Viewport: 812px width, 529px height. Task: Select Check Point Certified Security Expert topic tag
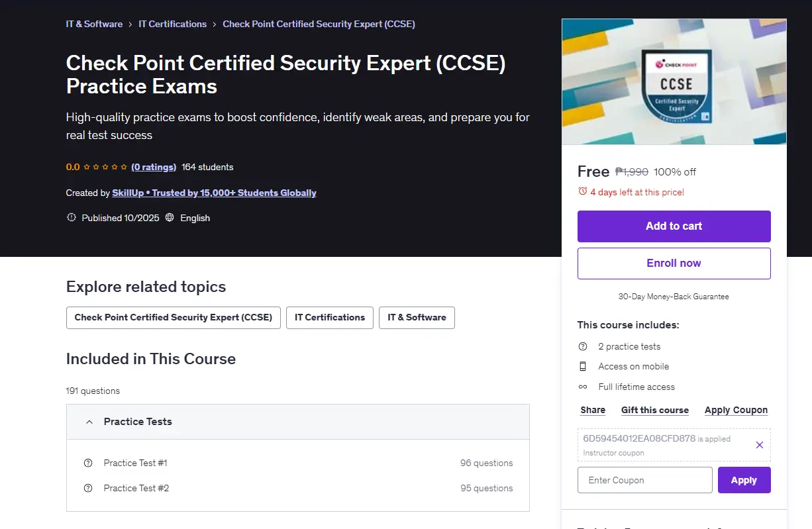click(x=174, y=317)
